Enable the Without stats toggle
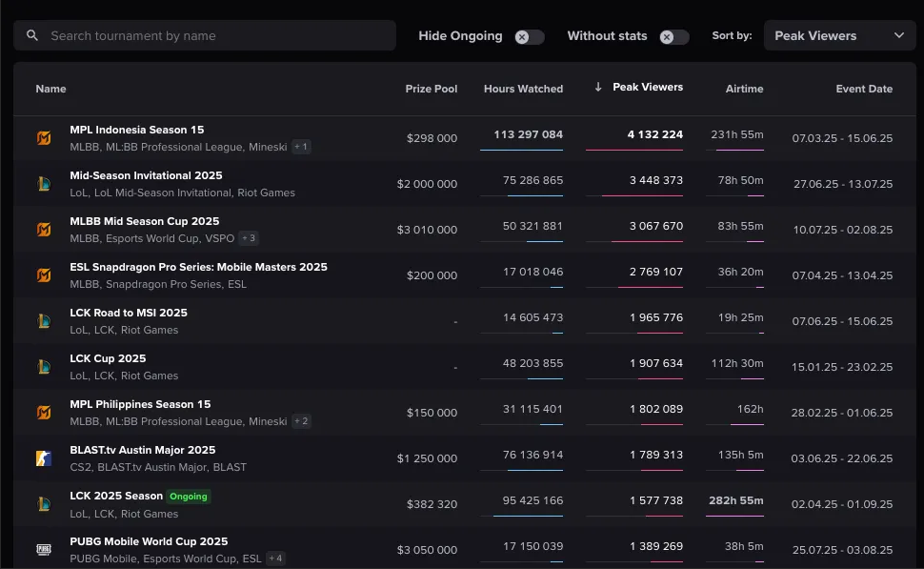 tap(673, 37)
